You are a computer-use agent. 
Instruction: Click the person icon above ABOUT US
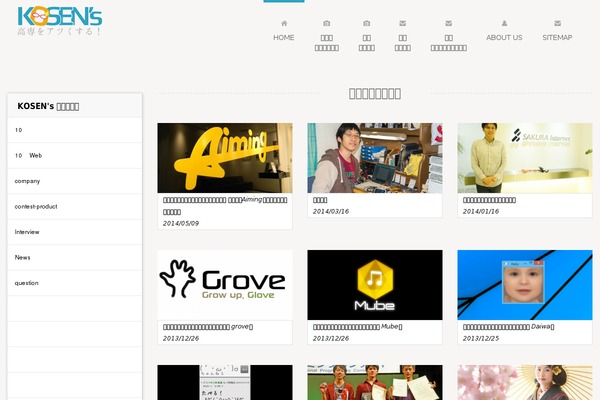click(504, 23)
